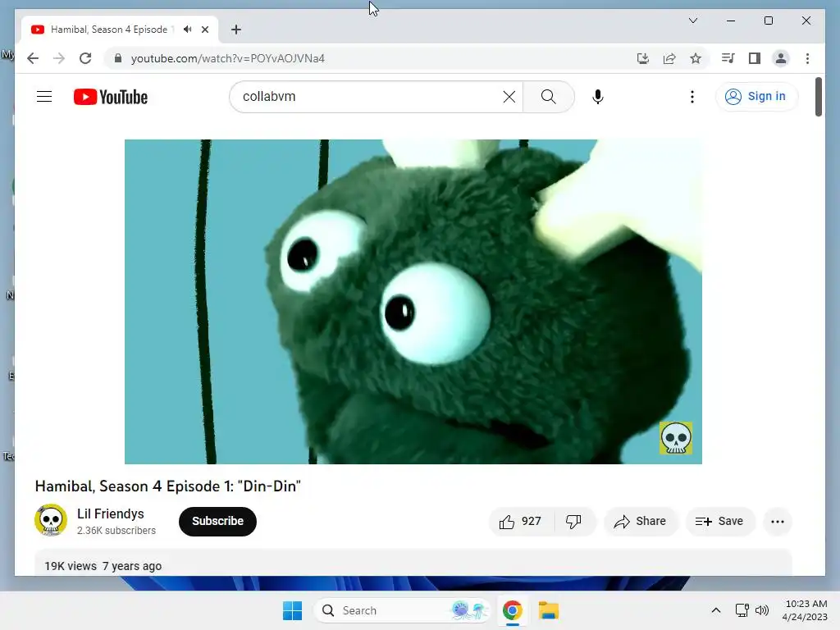
Task: Subscribe to Lil Friendys
Action: [217, 521]
